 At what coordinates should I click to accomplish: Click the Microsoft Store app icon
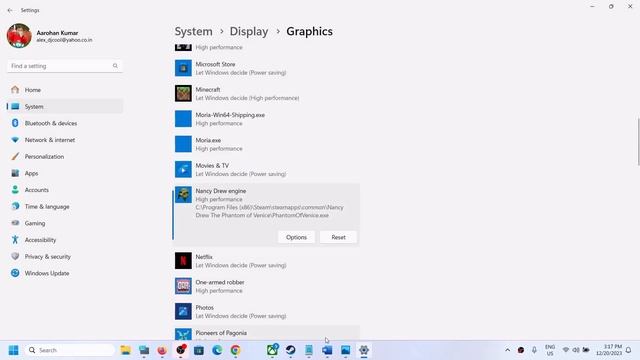pos(183,68)
